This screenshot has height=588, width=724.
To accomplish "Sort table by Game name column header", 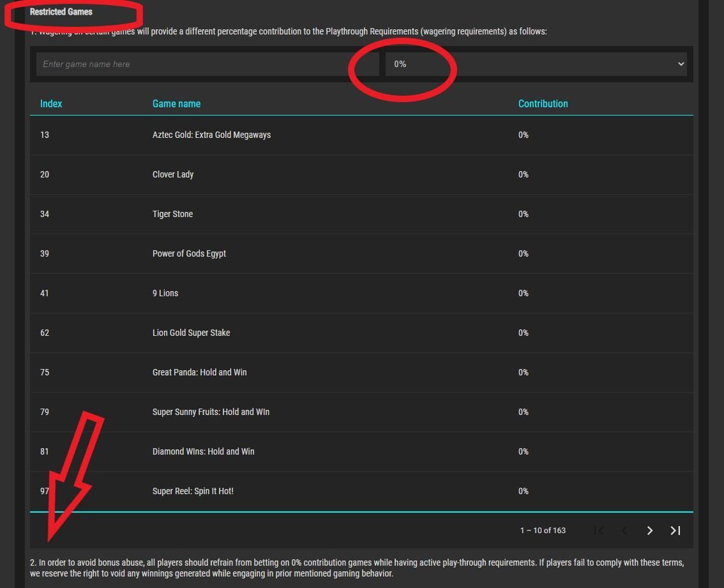I will point(176,103).
